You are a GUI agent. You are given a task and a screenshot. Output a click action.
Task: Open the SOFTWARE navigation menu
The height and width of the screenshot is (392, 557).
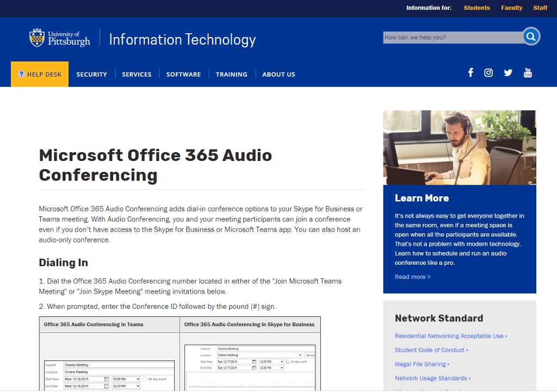183,74
